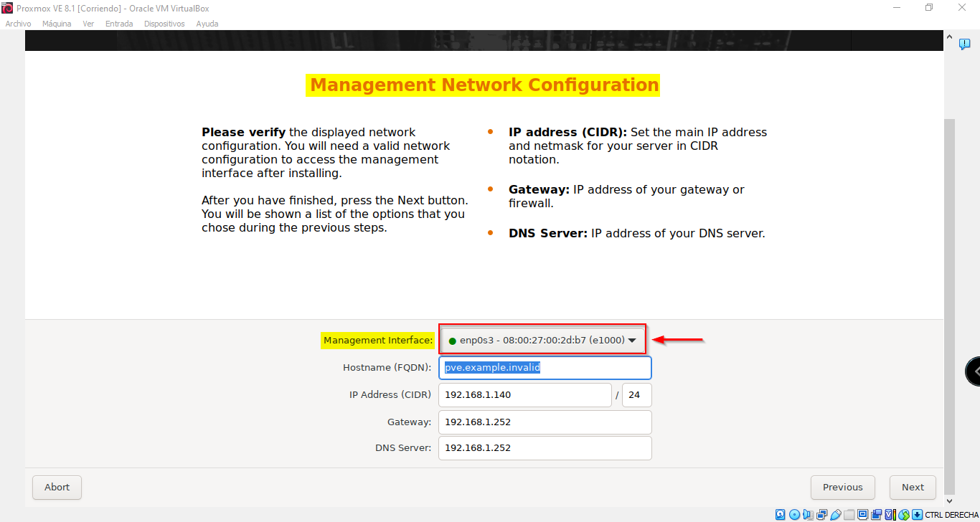
Task: Click the CTRL DERECHA host key label
Action: (x=951, y=515)
